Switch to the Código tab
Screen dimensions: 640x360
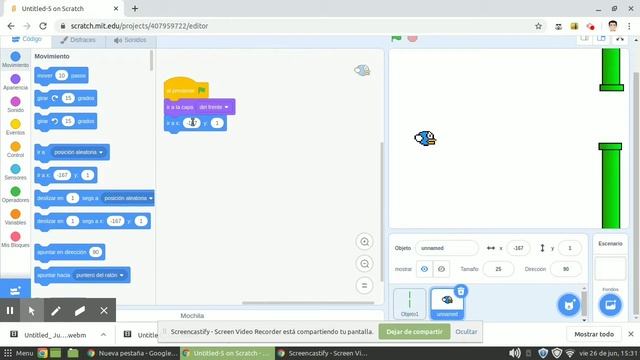(27, 39)
